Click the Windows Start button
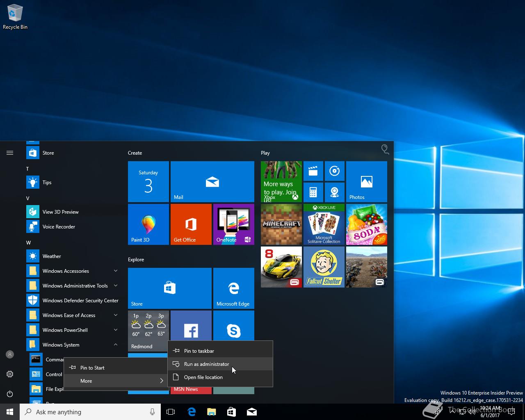This screenshot has height=420, width=525. [10, 412]
